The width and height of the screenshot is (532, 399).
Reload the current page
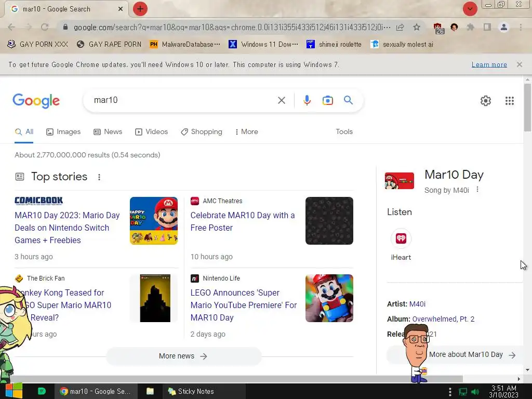(45, 27)
